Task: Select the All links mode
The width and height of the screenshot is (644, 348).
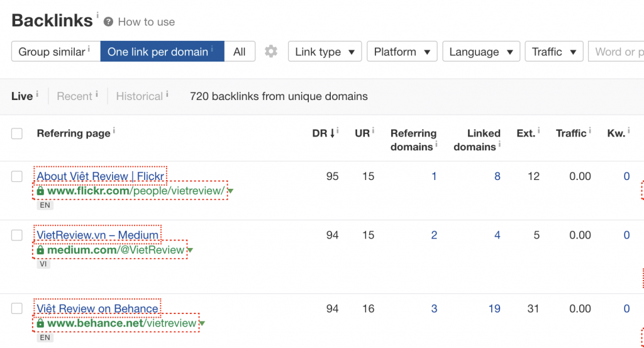Action: tap(240, 52)
